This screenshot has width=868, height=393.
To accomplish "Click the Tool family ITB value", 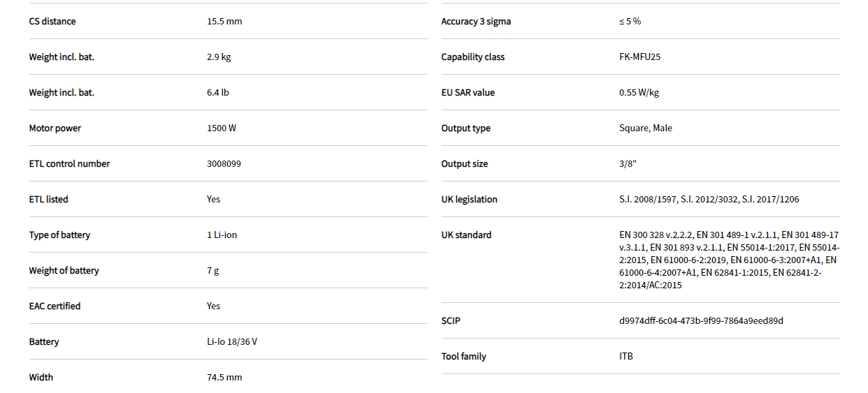I will coord(626,357).
